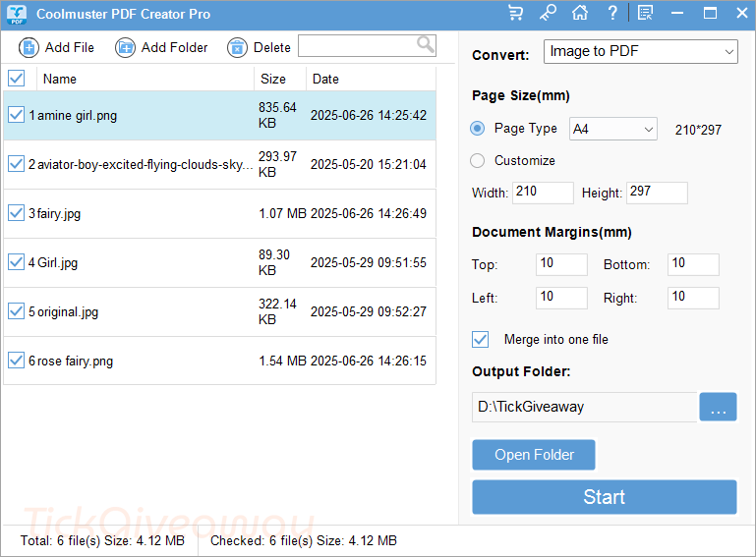
Task: Click date 2025-05-20 15:21:04
Action: tap(369, 164)
